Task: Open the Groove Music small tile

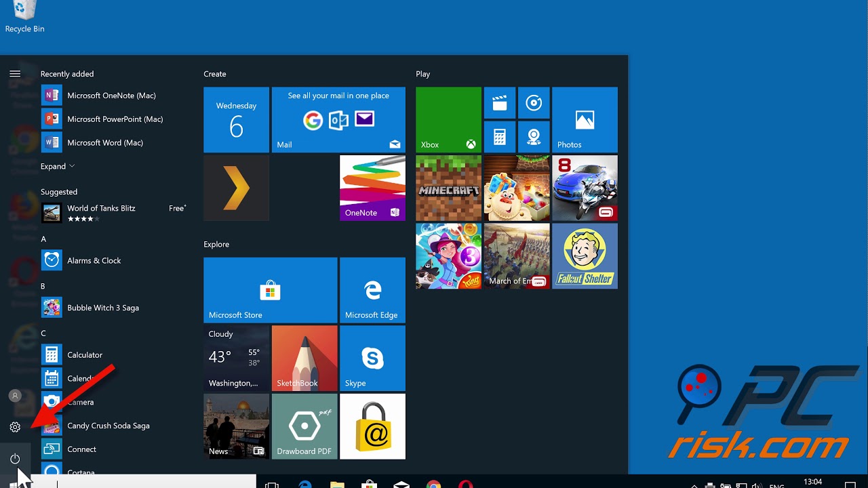Action: (534, 103)
